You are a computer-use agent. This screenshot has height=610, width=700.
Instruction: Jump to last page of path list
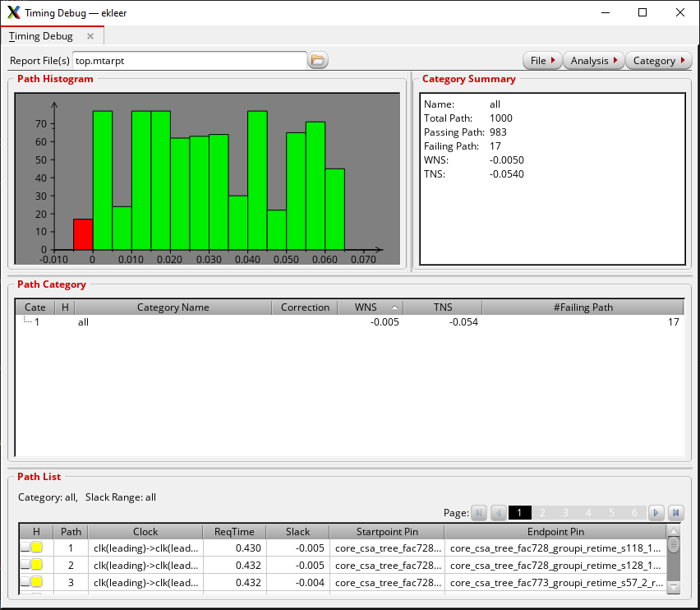[x=676, y=513]
